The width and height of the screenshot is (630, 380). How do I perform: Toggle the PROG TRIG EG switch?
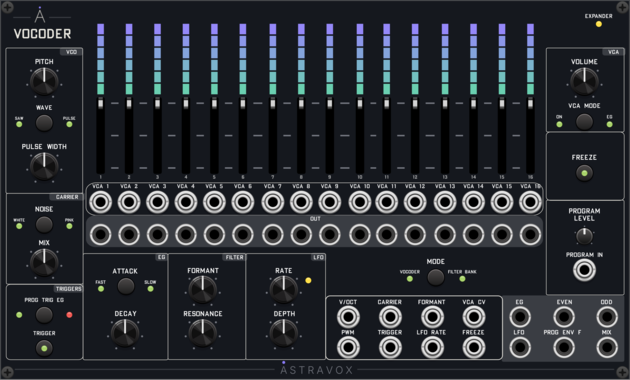[x=44, y=315]
